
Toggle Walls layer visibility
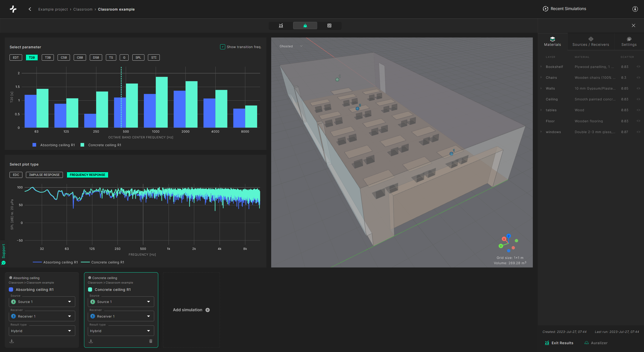(x=638, y=88)
